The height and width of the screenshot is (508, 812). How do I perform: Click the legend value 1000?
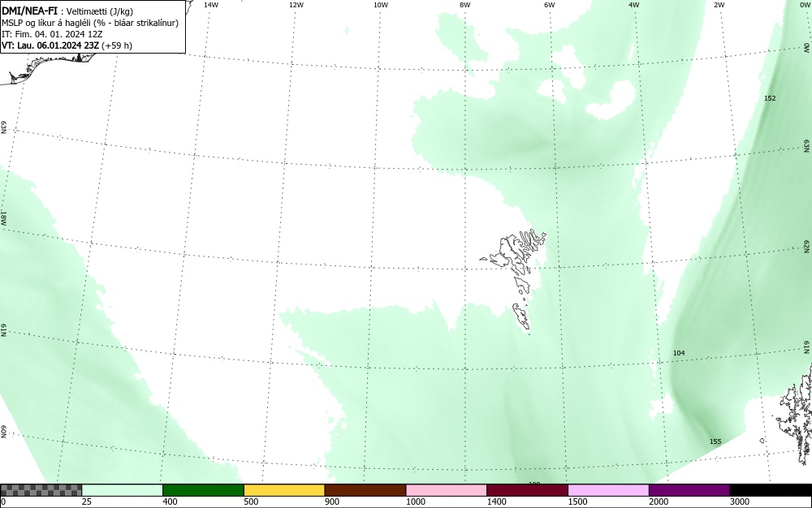coord(415,502)
